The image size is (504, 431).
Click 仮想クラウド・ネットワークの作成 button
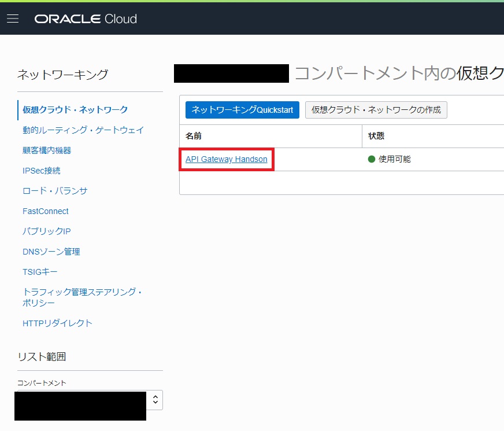coord(376,110)
